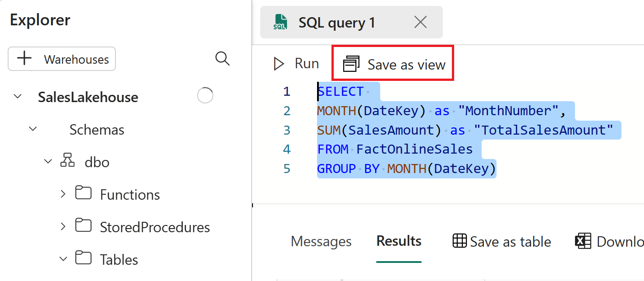Collapse the dbo schema chevron

48,161
